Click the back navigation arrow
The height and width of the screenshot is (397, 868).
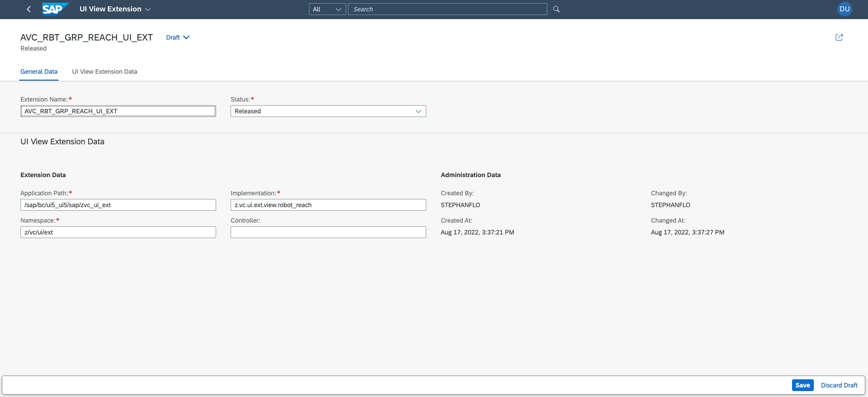point(29,9)
